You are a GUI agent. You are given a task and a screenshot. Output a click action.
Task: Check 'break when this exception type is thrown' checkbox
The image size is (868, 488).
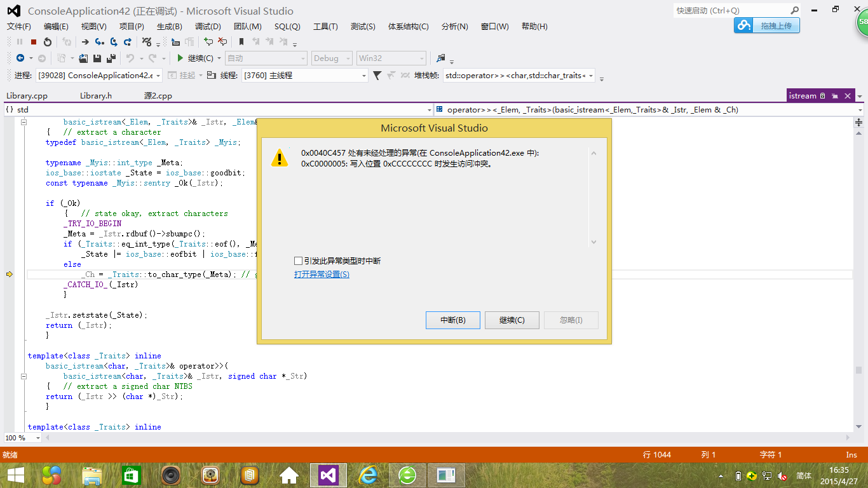[298, 261]
